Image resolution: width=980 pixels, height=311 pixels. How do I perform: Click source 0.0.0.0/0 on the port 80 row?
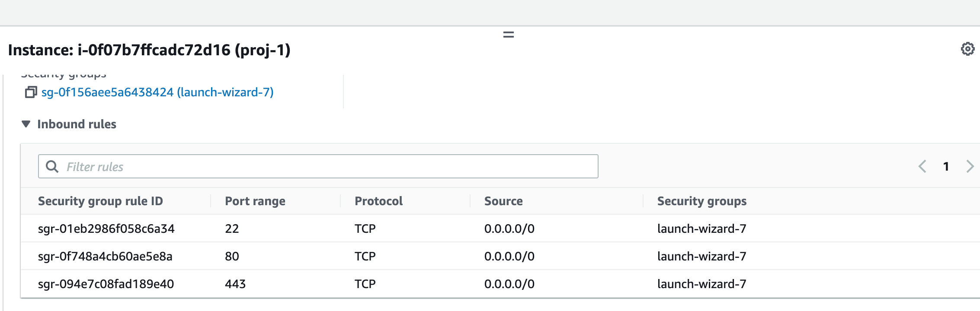click(509, 256)
